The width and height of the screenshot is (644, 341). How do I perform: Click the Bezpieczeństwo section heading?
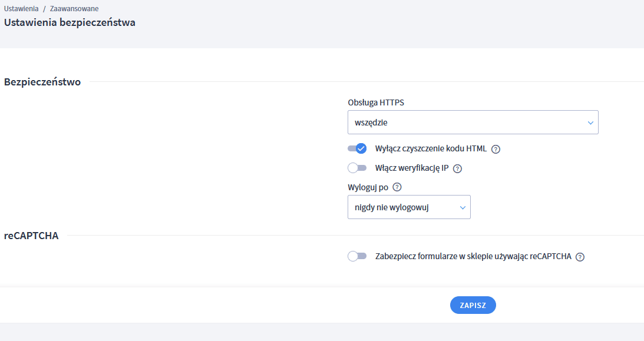click(42, 82)
